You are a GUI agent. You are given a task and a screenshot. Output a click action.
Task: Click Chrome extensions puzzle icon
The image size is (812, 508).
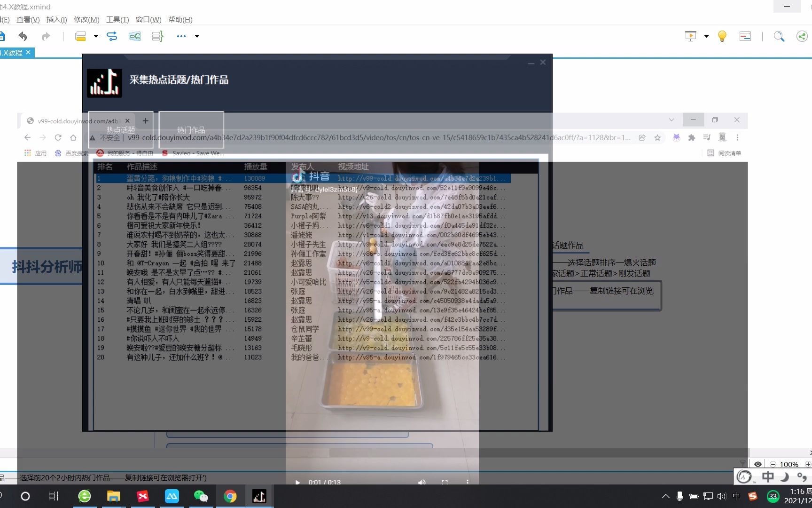(x=691, y=137)
